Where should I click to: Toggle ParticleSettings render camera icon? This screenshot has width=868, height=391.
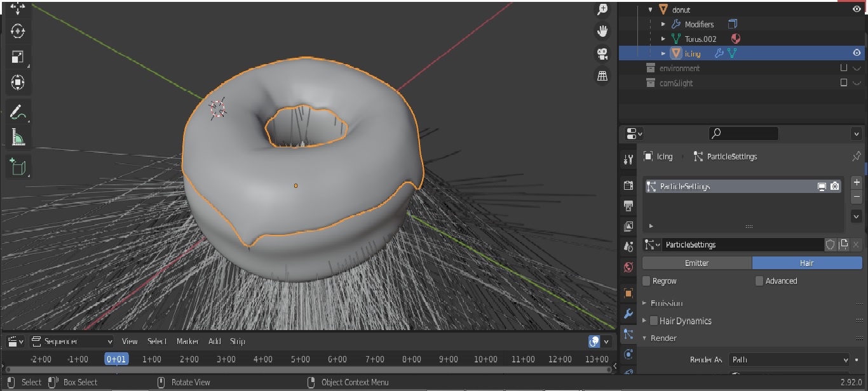tap(835, 187)
